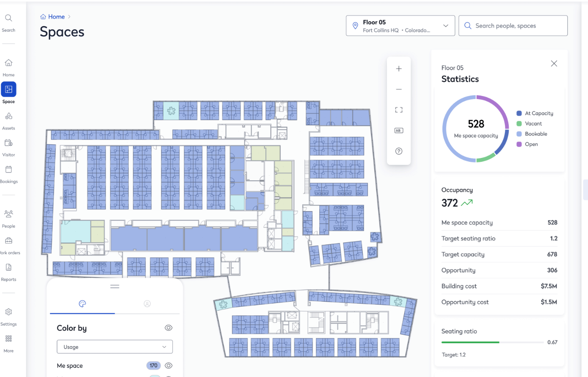Open the People section
588x377 pixels.
(8, 219)
